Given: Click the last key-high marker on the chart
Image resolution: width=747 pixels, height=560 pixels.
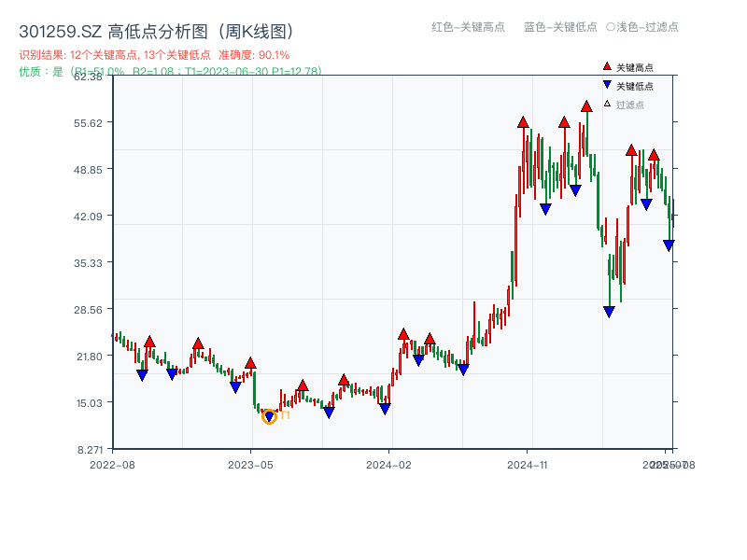Looking at the screenshot, I should pos(654,155).
